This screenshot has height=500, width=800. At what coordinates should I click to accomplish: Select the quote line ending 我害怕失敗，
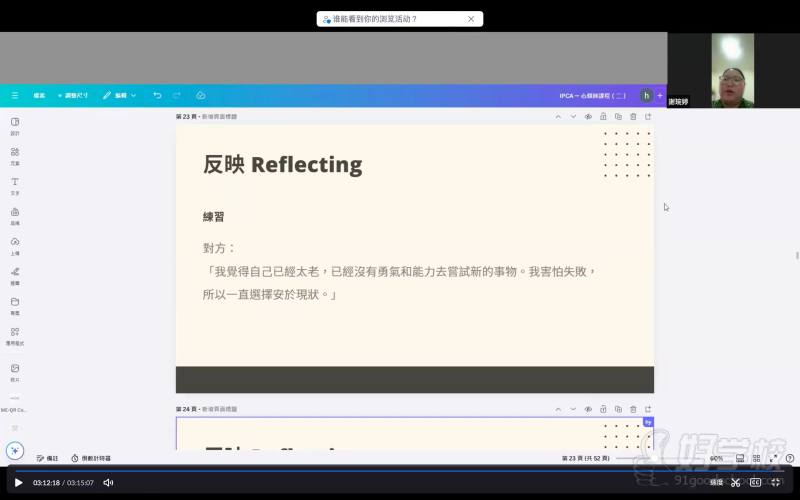(399, 271)
